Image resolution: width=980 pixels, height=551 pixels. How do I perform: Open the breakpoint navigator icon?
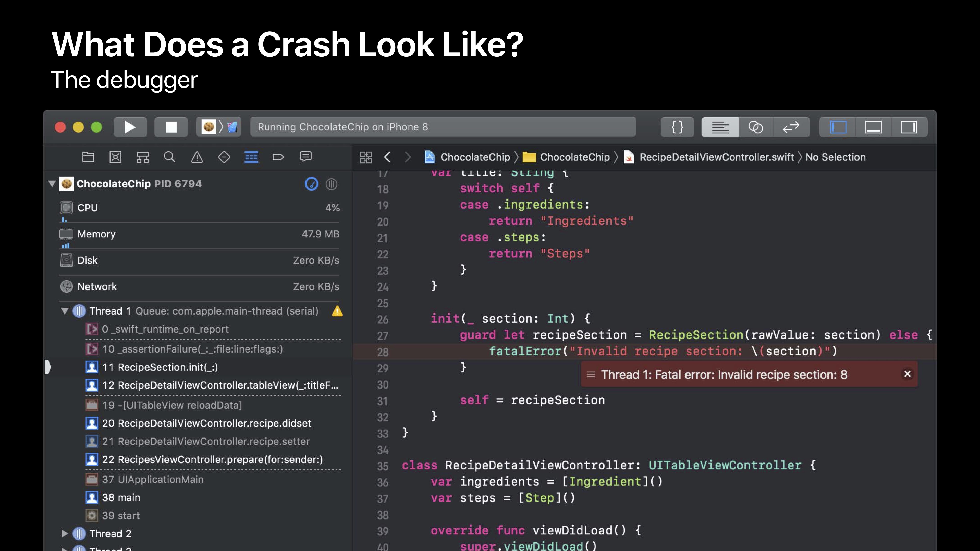pos(278,157)
